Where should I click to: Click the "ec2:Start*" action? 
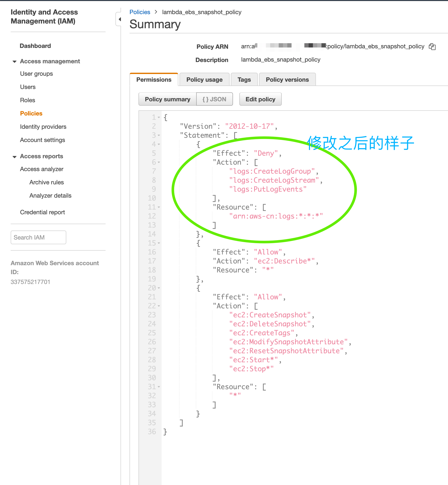click(x=253, y=360)
